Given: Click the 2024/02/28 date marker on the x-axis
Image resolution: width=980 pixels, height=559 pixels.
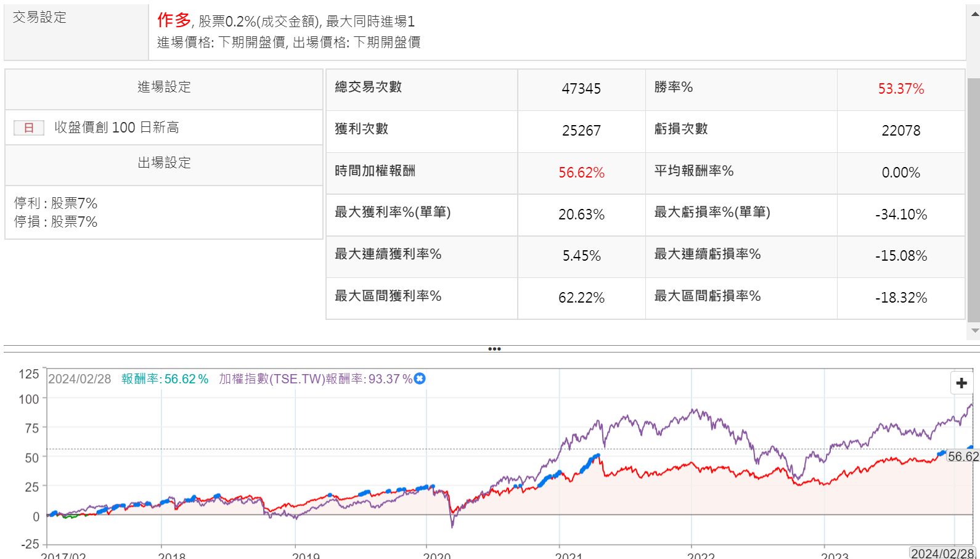Looking at the screenshot, I should 942,553.
